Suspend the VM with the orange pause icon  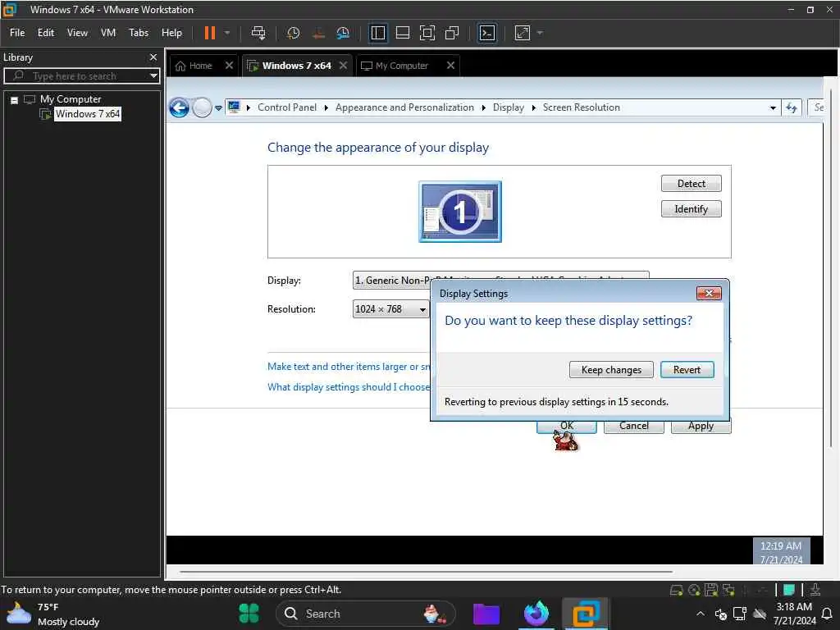[x=209, y=33]
